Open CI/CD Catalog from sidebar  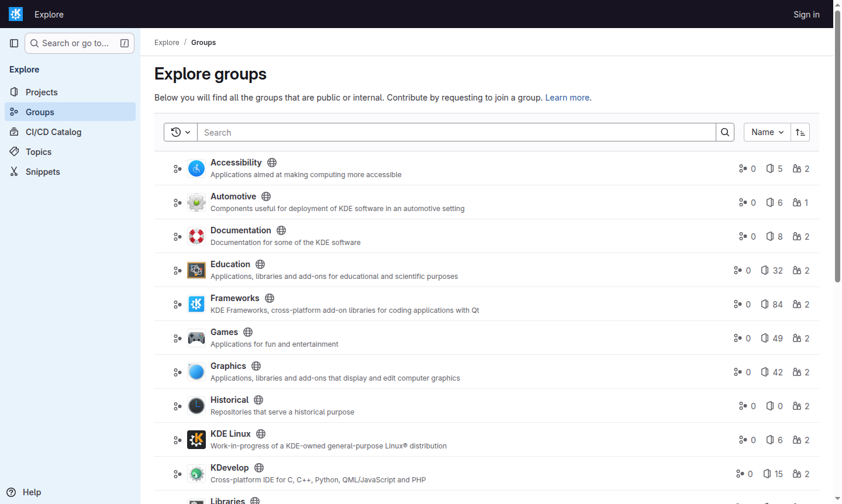pos(53,132)
